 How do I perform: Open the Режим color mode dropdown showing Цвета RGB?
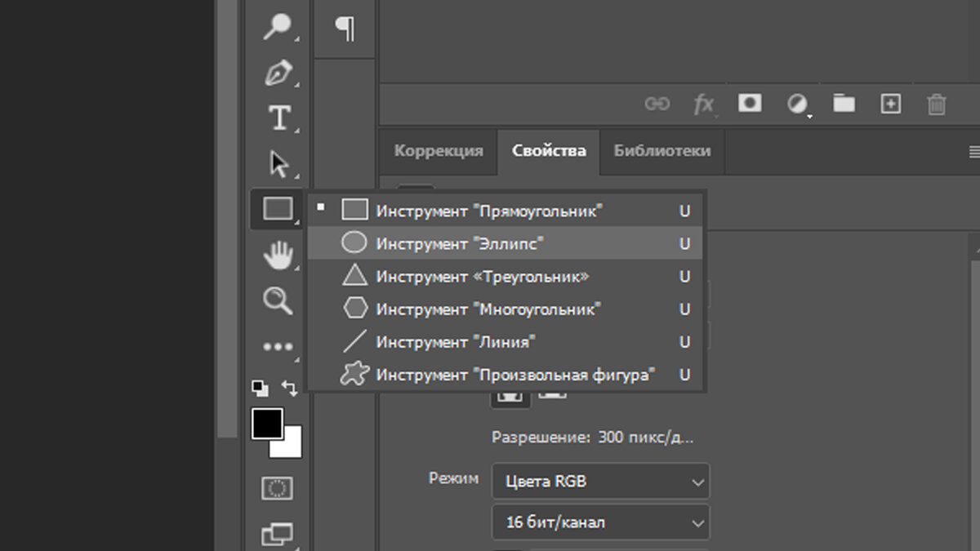tap(600, 482)
